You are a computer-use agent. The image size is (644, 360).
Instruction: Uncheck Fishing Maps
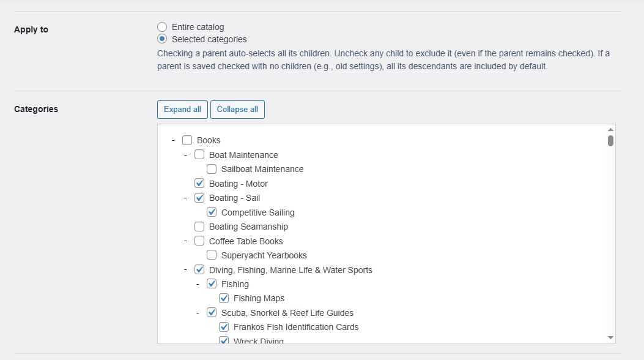click(x=224, y=298)
